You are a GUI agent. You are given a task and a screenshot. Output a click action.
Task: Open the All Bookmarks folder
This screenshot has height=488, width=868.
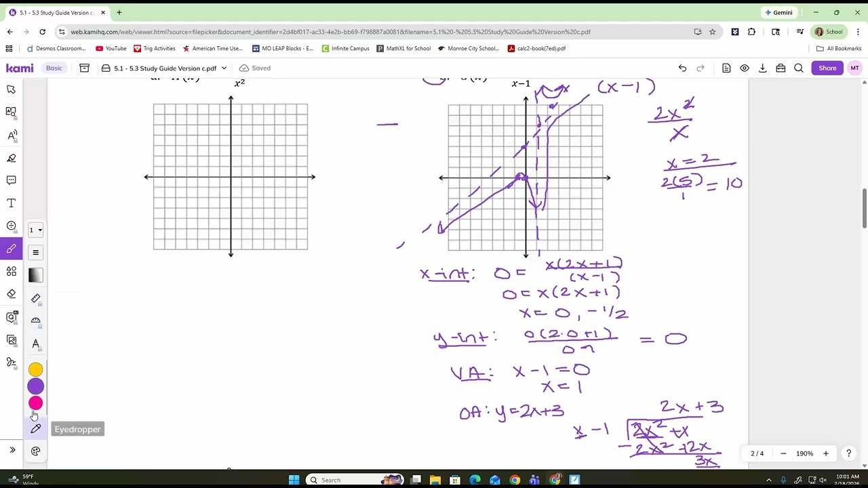(839, 48)
